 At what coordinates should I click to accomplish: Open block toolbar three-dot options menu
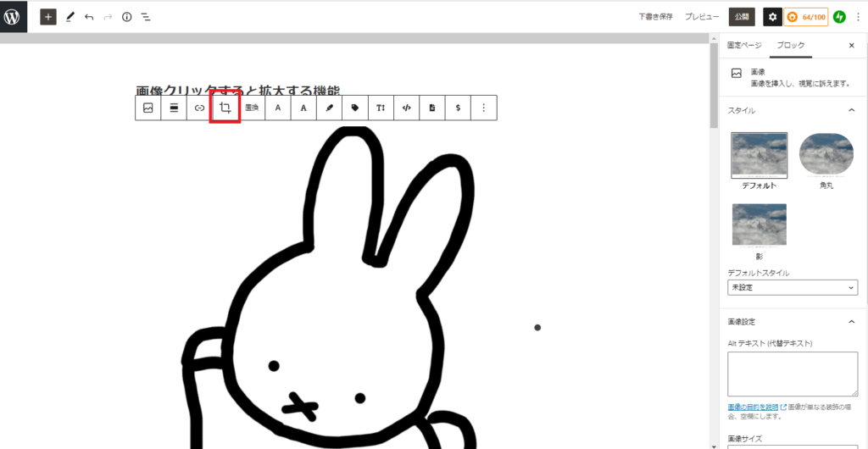click(483, 108)
